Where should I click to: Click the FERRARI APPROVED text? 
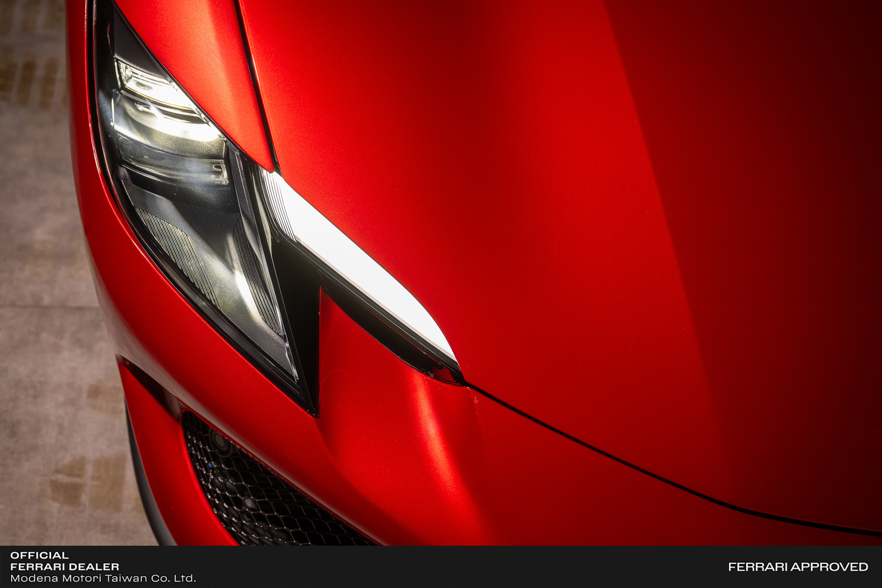coord(798,566)
